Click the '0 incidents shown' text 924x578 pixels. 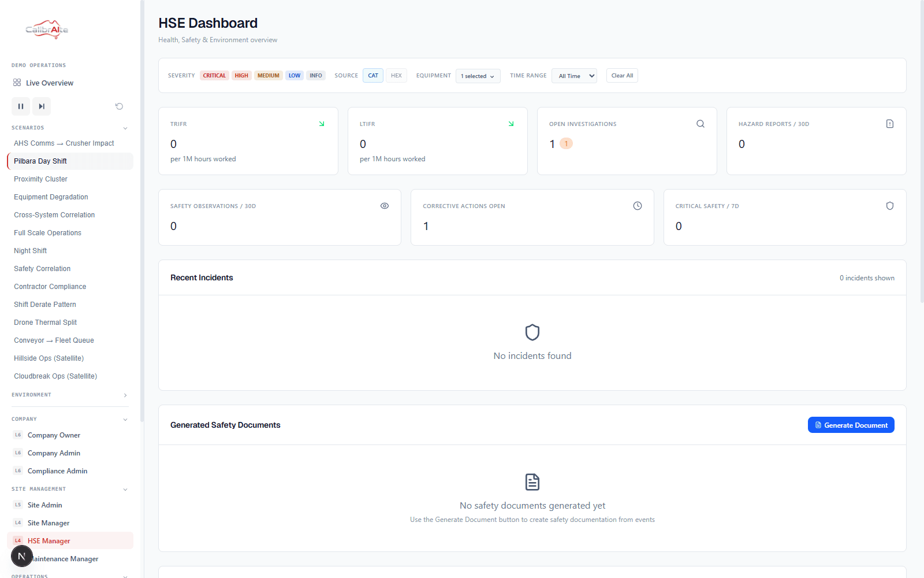867,278
